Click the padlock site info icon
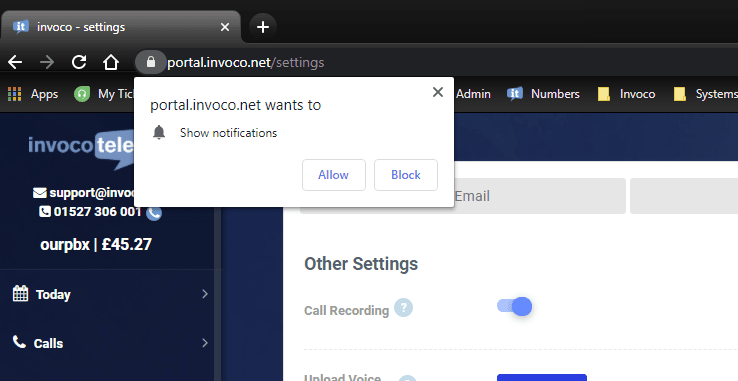This screenshot has width=738, height=381. [151, 62]
